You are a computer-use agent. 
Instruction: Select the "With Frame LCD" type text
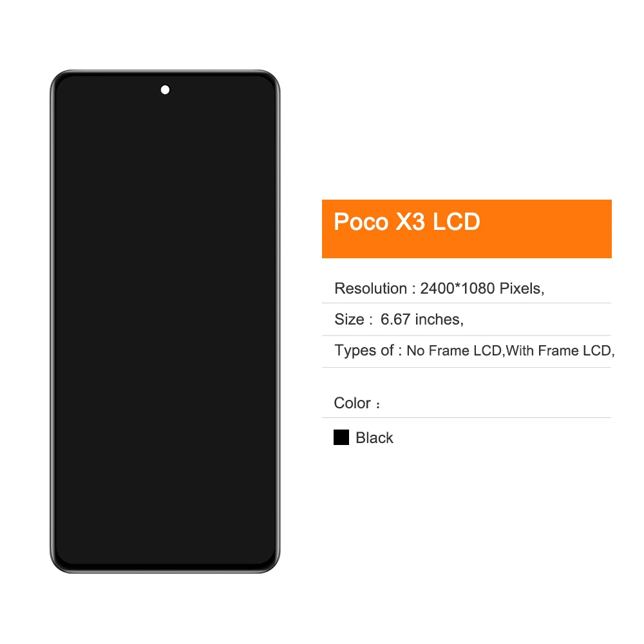click(x=558, y=351)
